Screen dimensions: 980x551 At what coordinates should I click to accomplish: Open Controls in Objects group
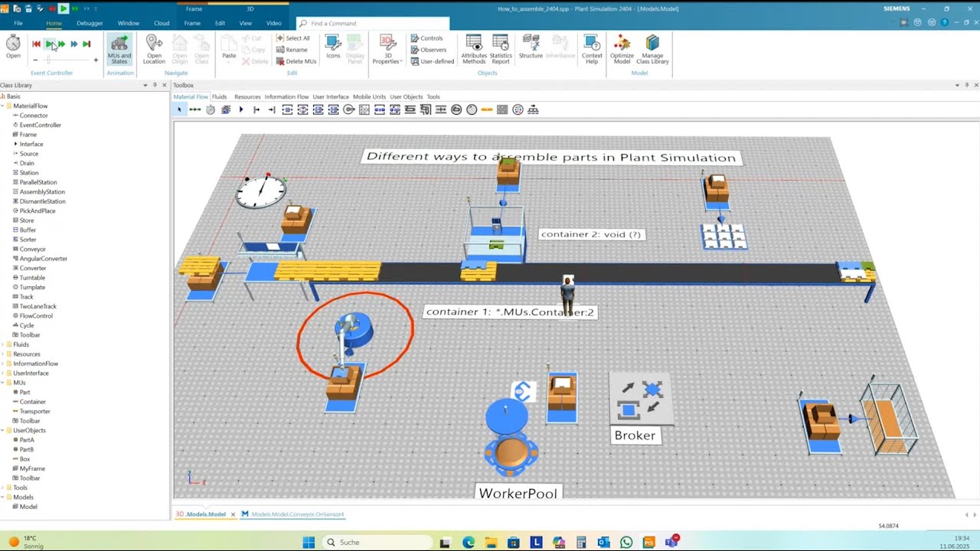click(x=426, y=38)
